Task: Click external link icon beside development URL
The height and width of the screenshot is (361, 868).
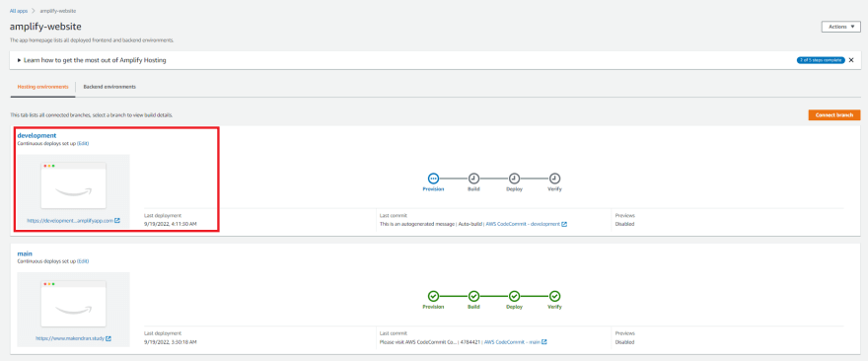Action: tap(117, 220)
